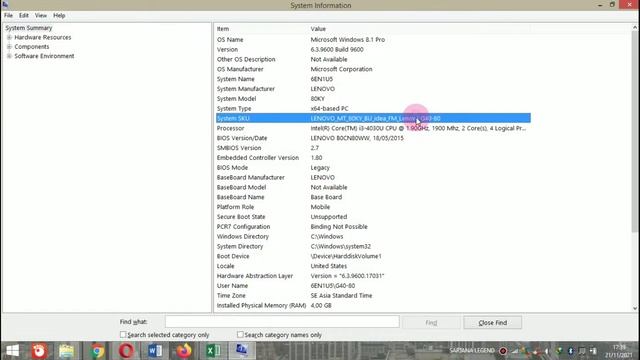Click the network signal tray icon
640x360 pixels.
[x=515, y=351]
